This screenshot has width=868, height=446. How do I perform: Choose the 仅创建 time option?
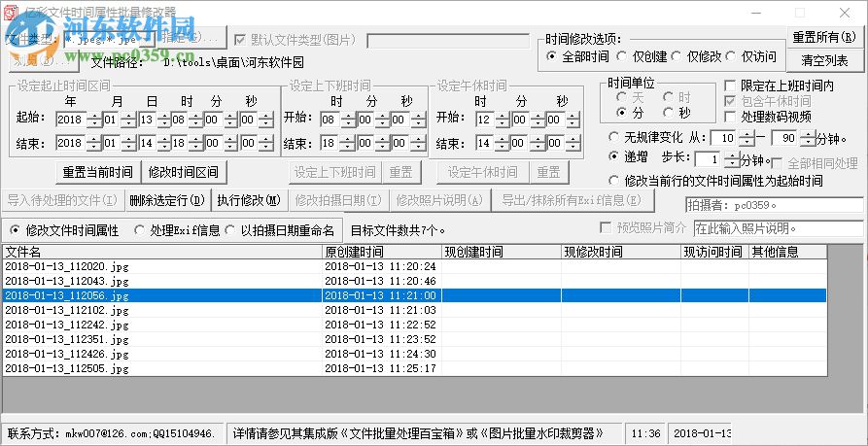pyautogui.click(x=642, y=57)
